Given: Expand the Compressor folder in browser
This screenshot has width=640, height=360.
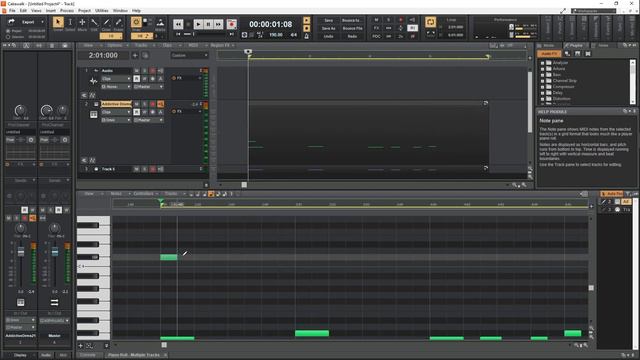Looking at the screenshot, I should [542, 87].
